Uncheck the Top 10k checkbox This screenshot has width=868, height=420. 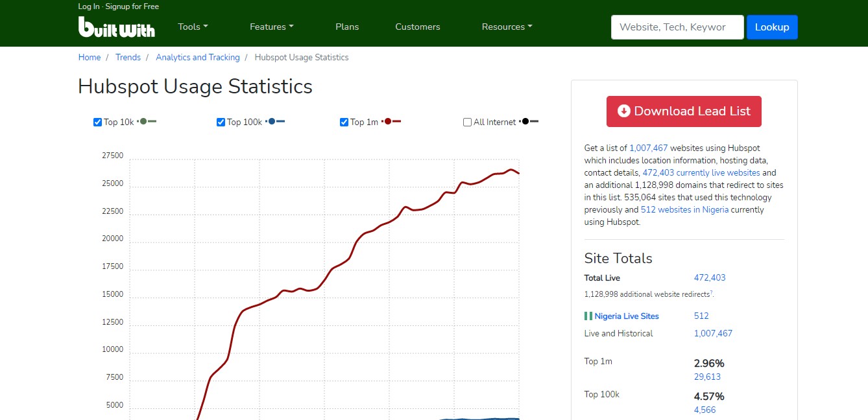pyautogui.click(x=98, y=122)
